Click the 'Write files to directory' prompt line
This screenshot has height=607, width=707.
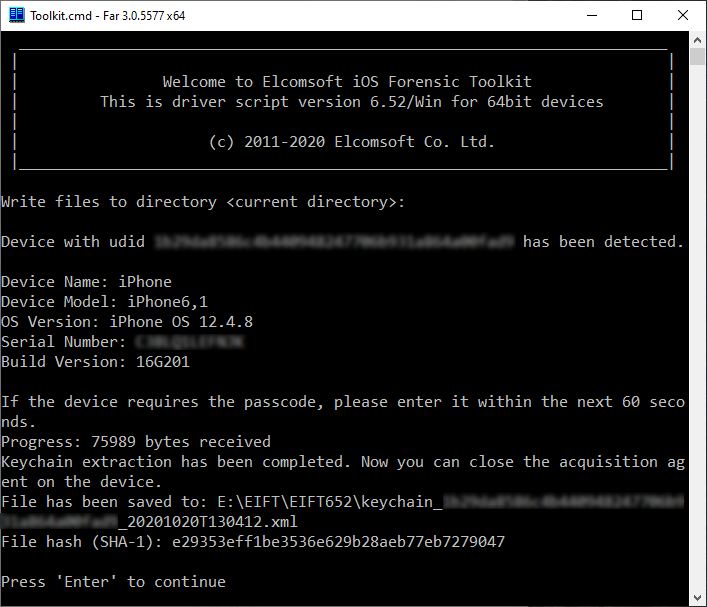click(203, 202)
